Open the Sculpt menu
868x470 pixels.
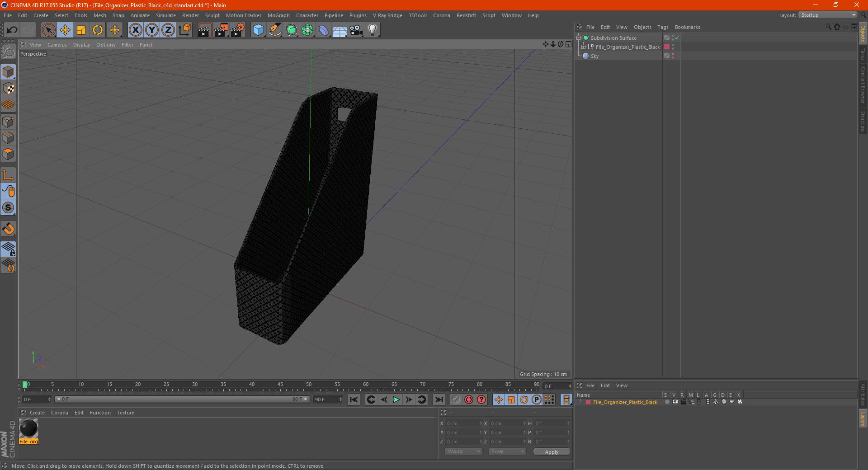[x=212, y=15]
